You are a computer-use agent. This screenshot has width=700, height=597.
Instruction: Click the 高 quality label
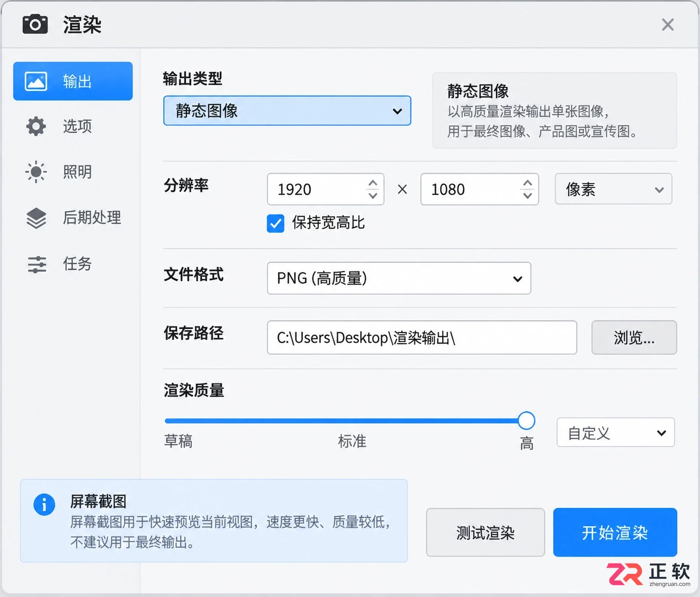527,443
